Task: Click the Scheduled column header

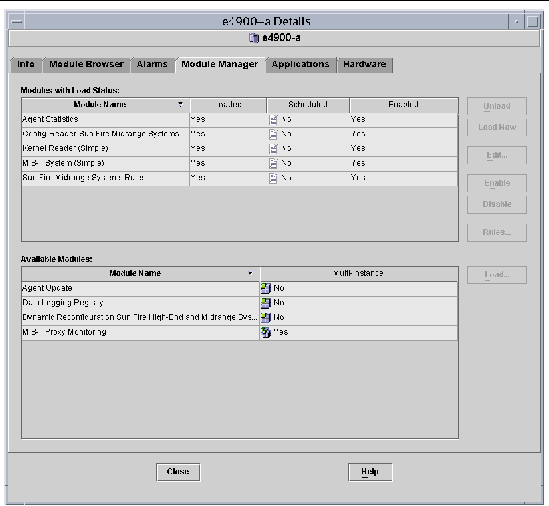Action: coord(308,105)
